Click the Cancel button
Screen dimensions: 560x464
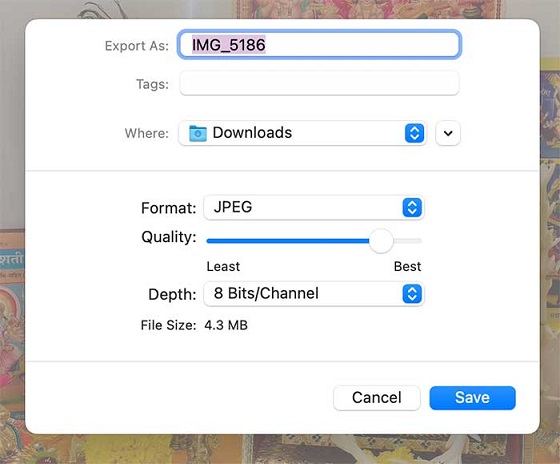click(x=376, y=398)
